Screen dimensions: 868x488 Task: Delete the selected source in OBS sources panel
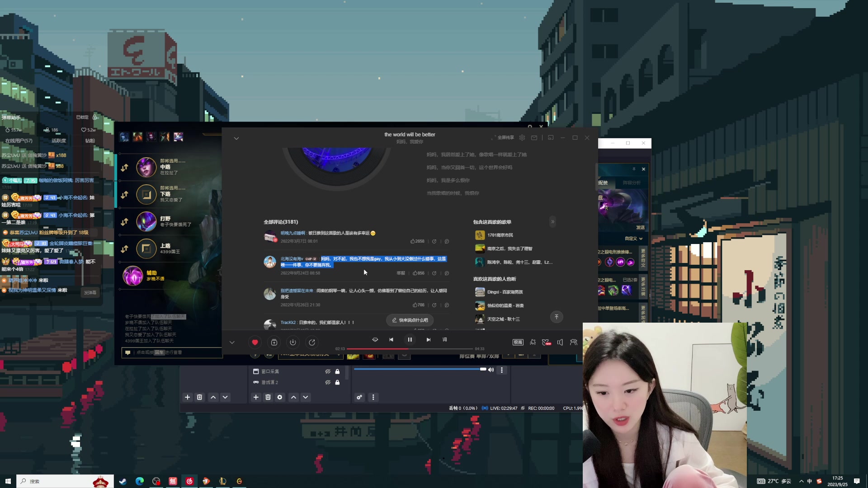point(268,397)
